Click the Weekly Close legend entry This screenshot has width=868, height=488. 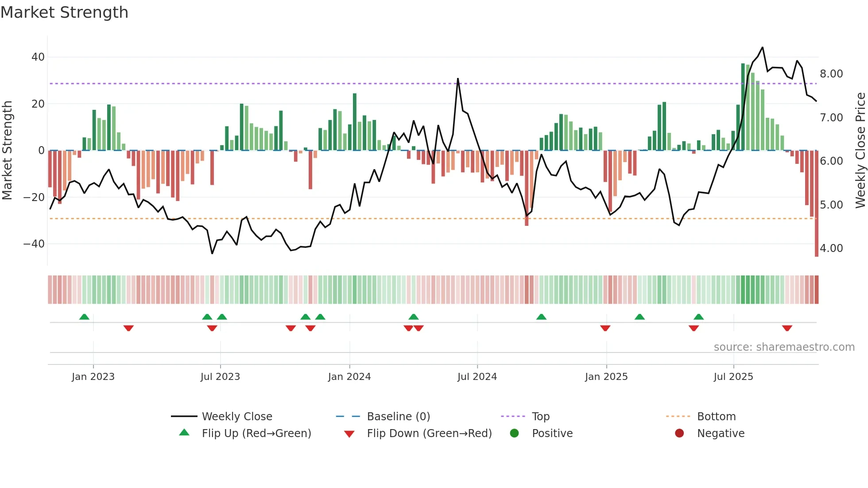coord(236,417)
